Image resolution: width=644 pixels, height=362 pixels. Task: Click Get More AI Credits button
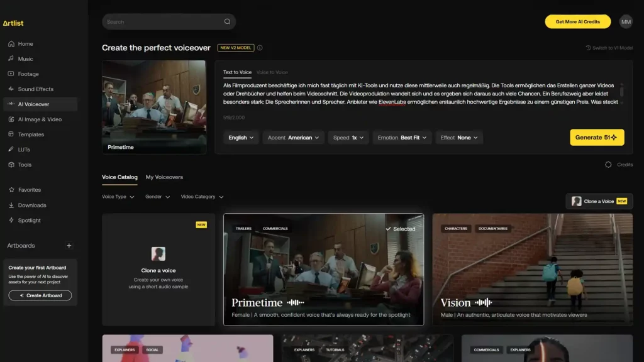tap(577, 22)
